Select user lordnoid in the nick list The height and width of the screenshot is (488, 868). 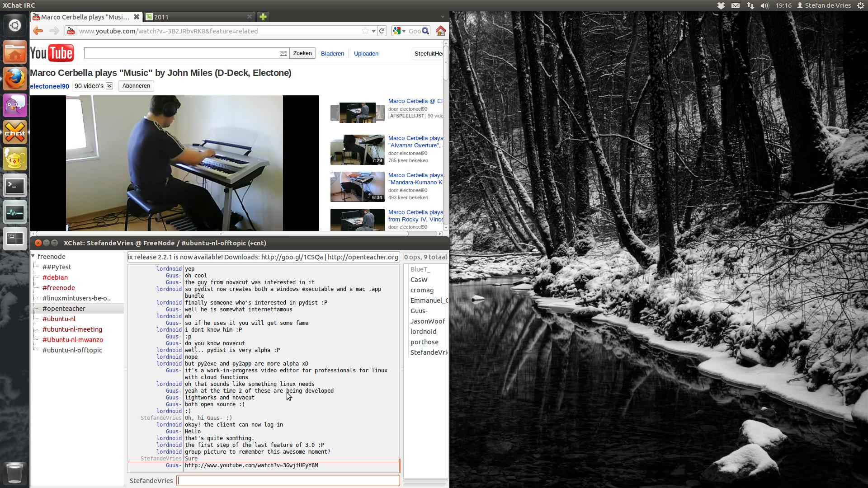point(423,332)
